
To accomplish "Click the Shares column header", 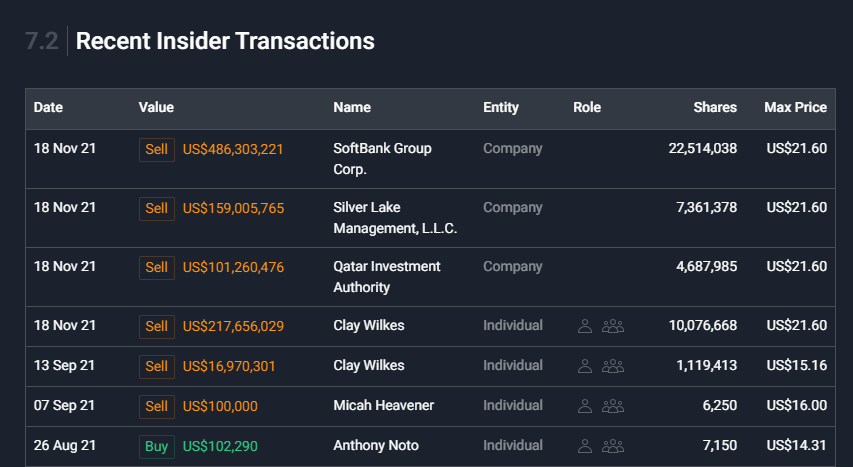I will click(715, 108).
